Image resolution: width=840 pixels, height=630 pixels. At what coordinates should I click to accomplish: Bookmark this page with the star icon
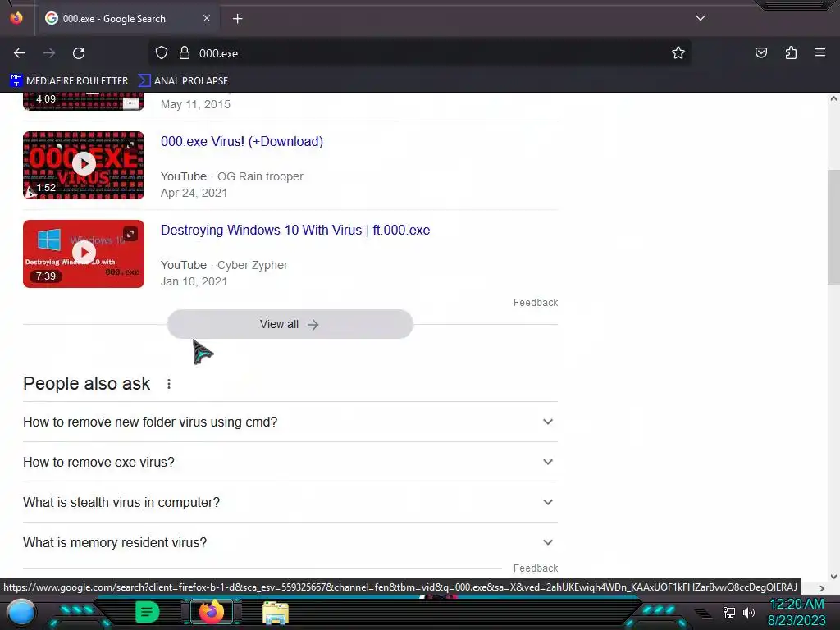678,53
